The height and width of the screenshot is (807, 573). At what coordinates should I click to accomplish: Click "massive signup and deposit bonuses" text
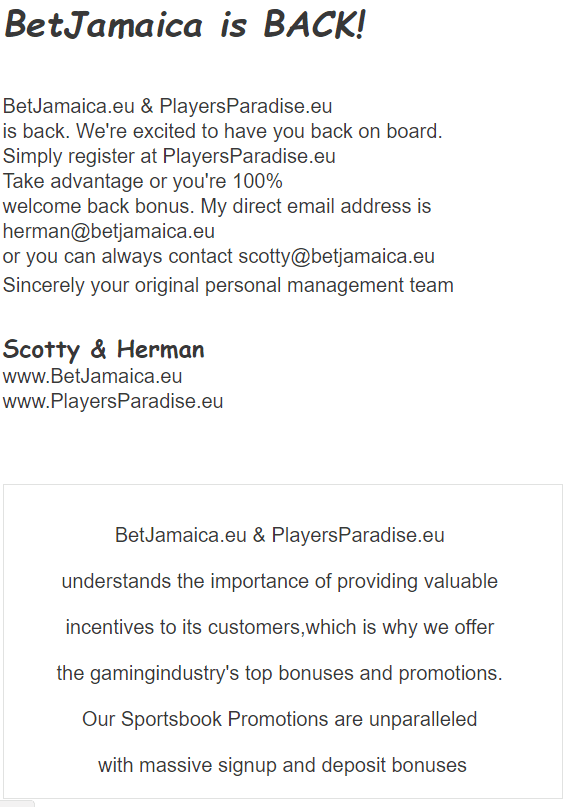click(x=303, y=765)
